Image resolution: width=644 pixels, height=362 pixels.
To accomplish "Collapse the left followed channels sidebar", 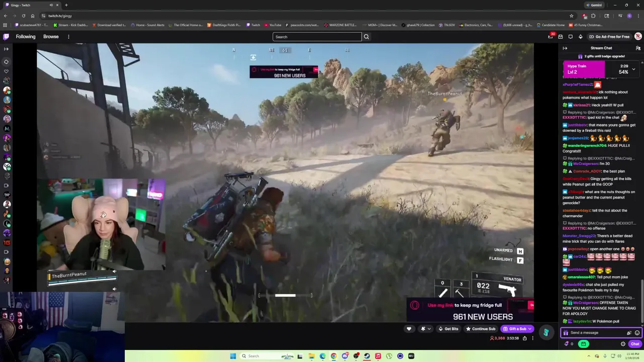I will tap(6, 49).
